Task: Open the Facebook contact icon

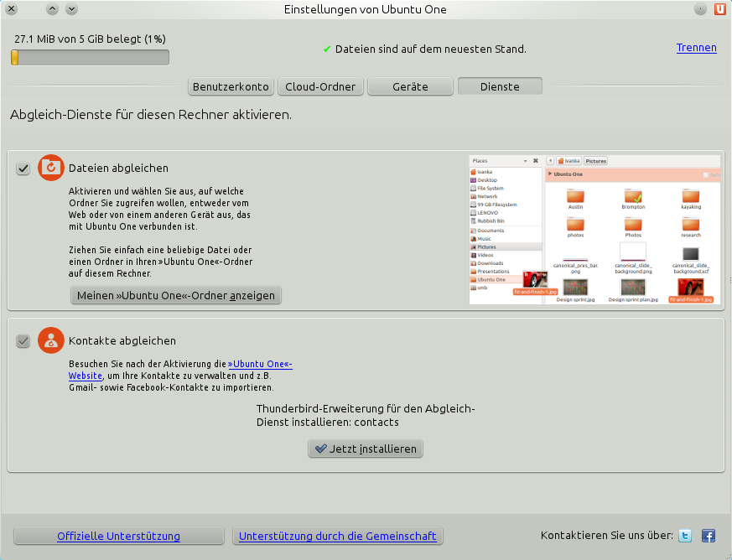Action: point(708,536)
